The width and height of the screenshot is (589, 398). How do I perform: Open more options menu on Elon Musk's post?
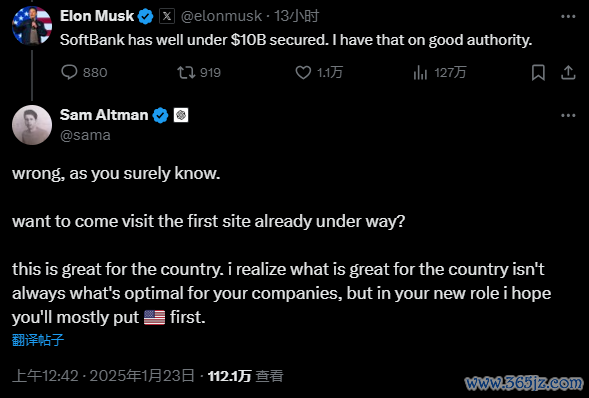568,17
